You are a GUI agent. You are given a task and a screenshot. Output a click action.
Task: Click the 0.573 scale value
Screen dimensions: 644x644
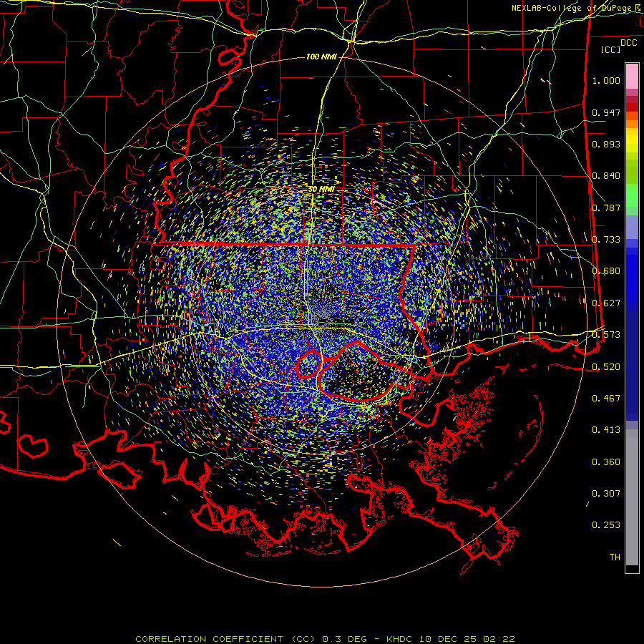(x=606, y=335)
